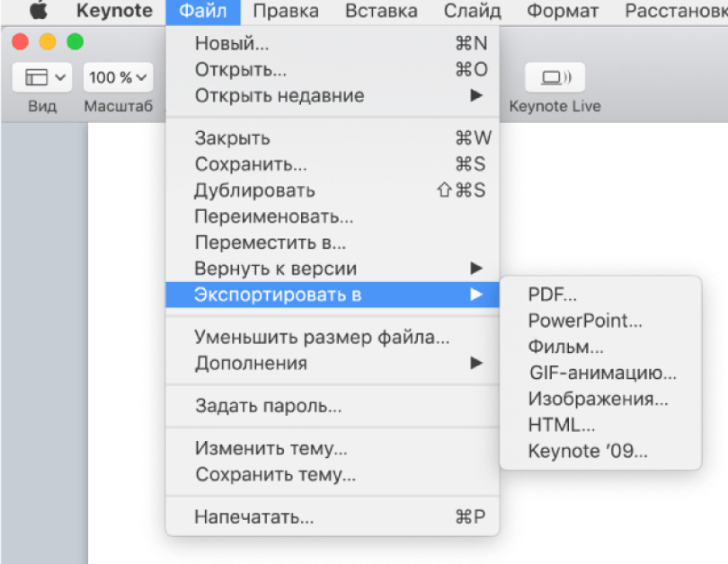
Task: Expand the 100 % zoom dropdown
Action: [x=119, y=77]
